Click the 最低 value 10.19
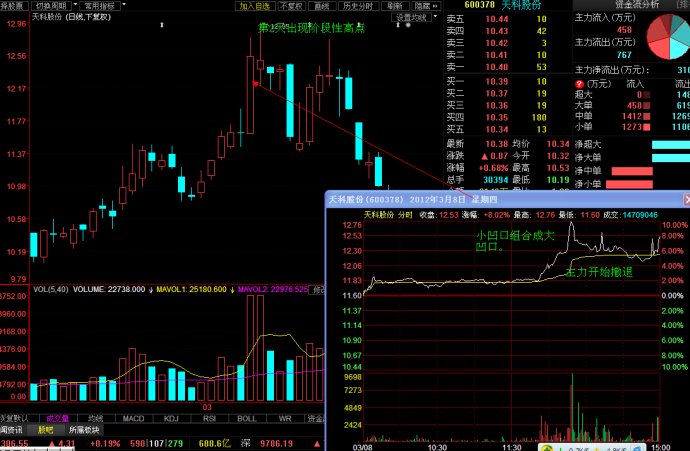The width and height of the screenshot is (690, 451). 558,180
